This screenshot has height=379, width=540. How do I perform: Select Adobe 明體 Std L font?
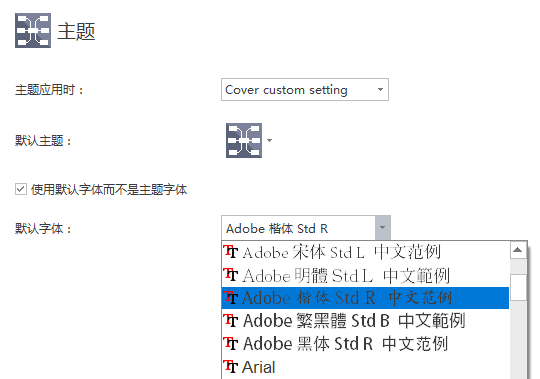365,275
